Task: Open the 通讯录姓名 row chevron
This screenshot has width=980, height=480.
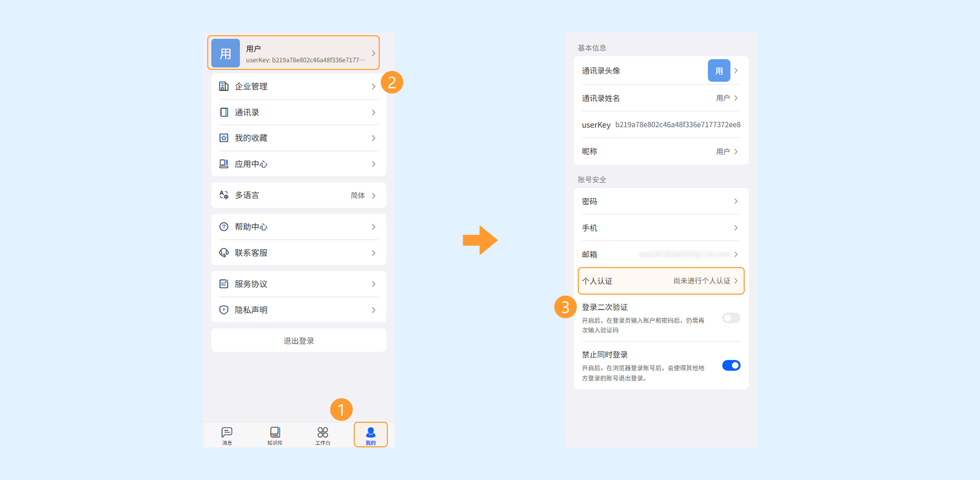Action: pos(736,98)
